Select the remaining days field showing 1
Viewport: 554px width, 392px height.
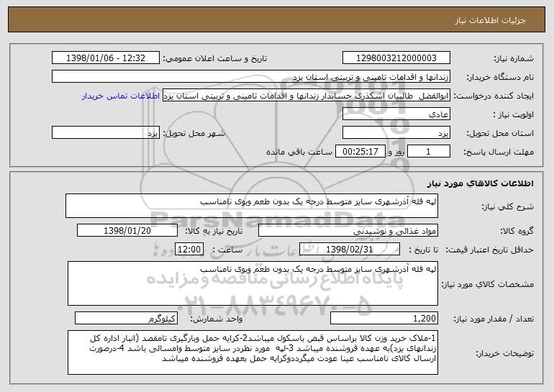click(429, 152)
